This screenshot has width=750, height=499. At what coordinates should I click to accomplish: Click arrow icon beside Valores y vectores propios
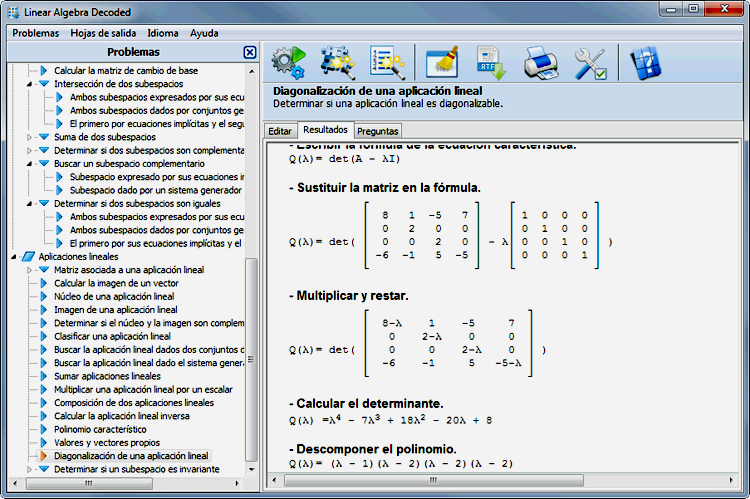coord(44,443)
